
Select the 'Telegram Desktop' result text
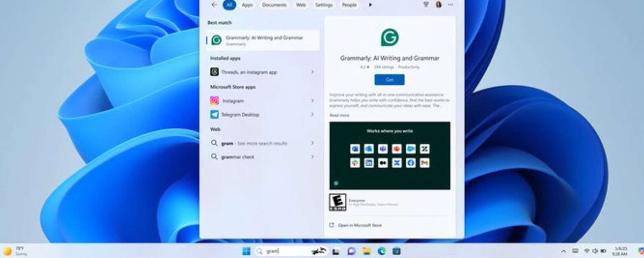(x=240, y=115)
